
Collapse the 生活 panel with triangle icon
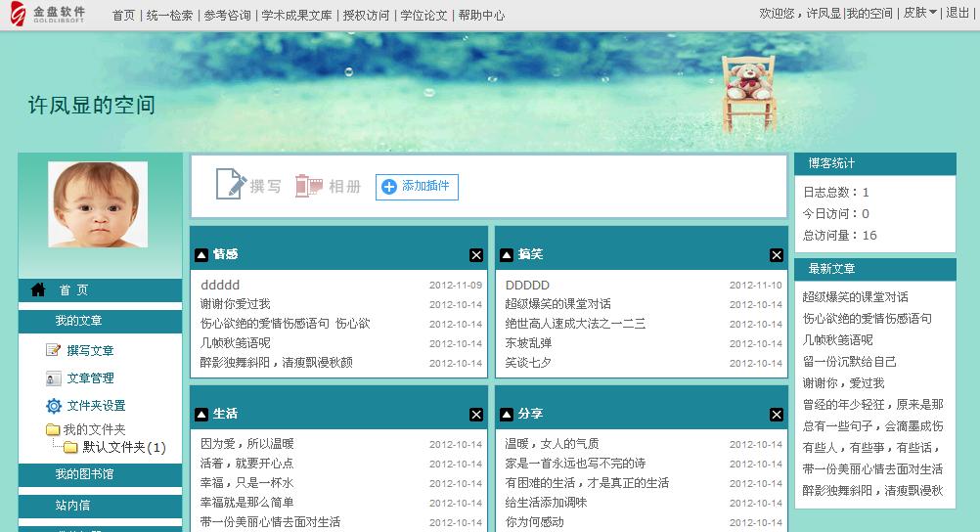point(201,415)
